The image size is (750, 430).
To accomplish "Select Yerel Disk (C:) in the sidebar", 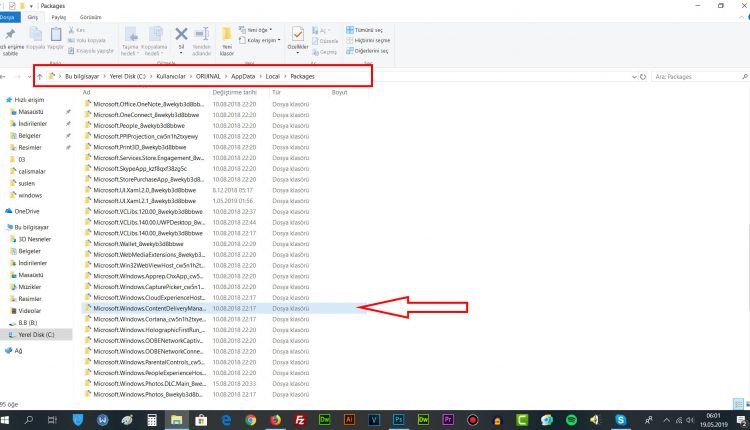I will point(36,334).
